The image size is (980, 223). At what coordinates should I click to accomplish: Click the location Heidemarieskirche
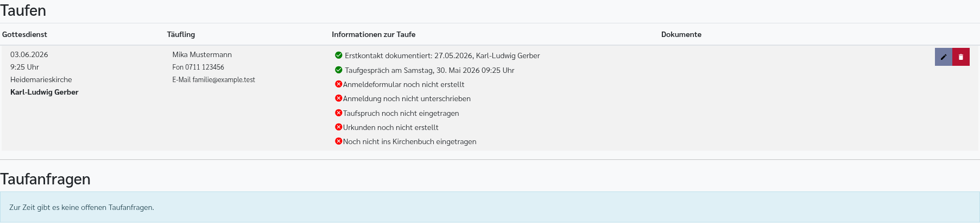pos(41,79)
